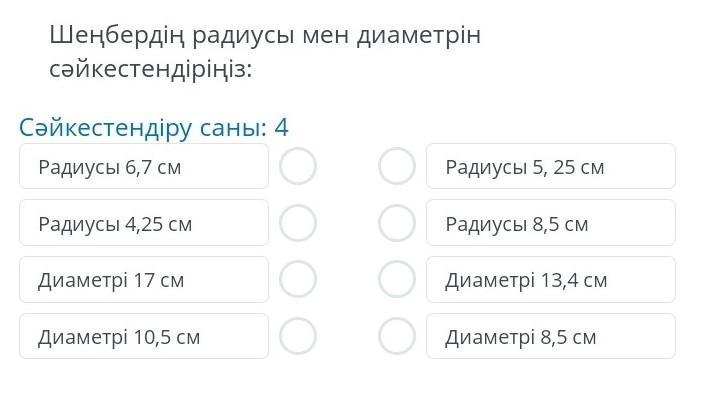Select the circle before Диаметрі 8,5 см
This screenshot has width=701, height=410.
397,337
